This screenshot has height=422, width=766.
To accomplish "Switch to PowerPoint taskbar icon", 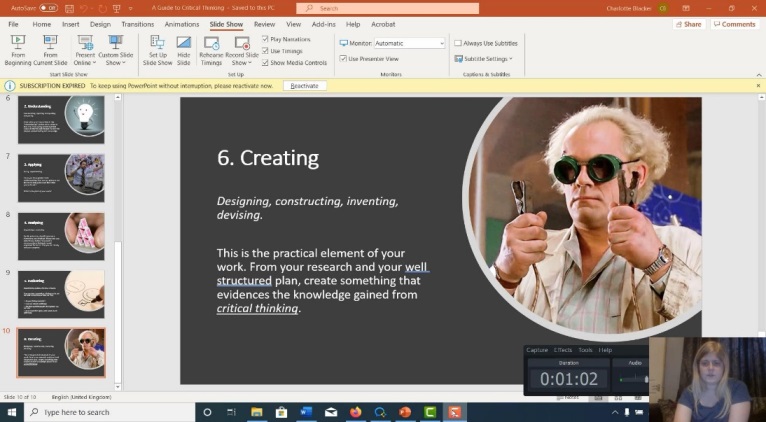I will point(405,412).
